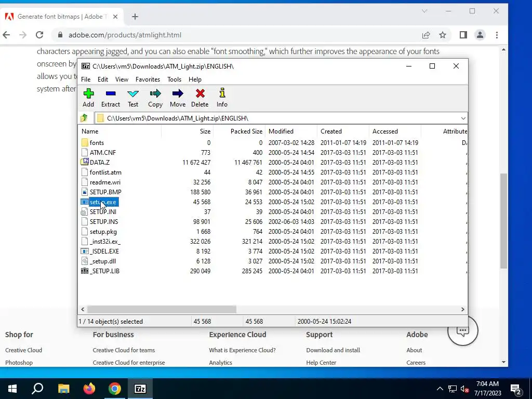Image resolution: width=532 pixels, height=399 pixels.
Task: Open a new Chrome tab
Action: (135, 17)
